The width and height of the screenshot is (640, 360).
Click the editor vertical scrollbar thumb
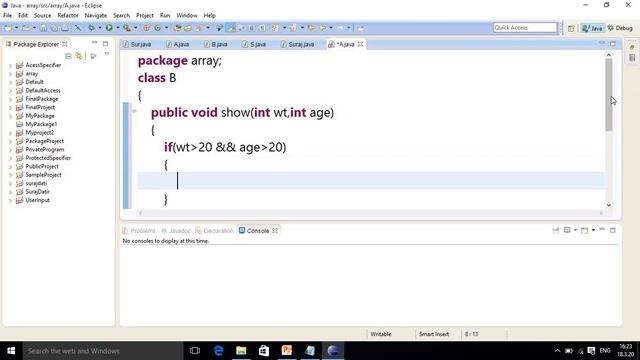click(609, 95)
